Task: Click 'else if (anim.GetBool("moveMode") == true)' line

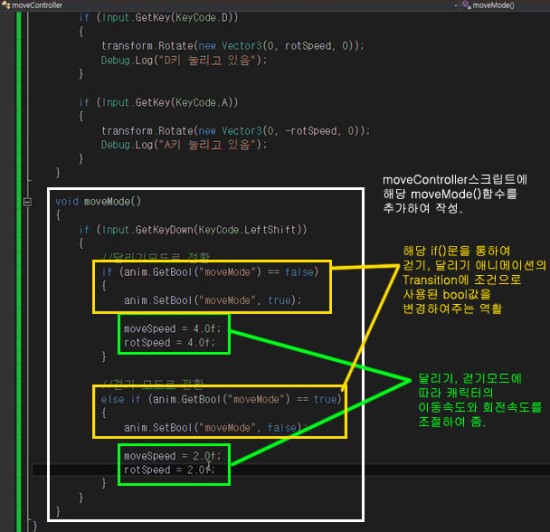Action: point(221,399)
